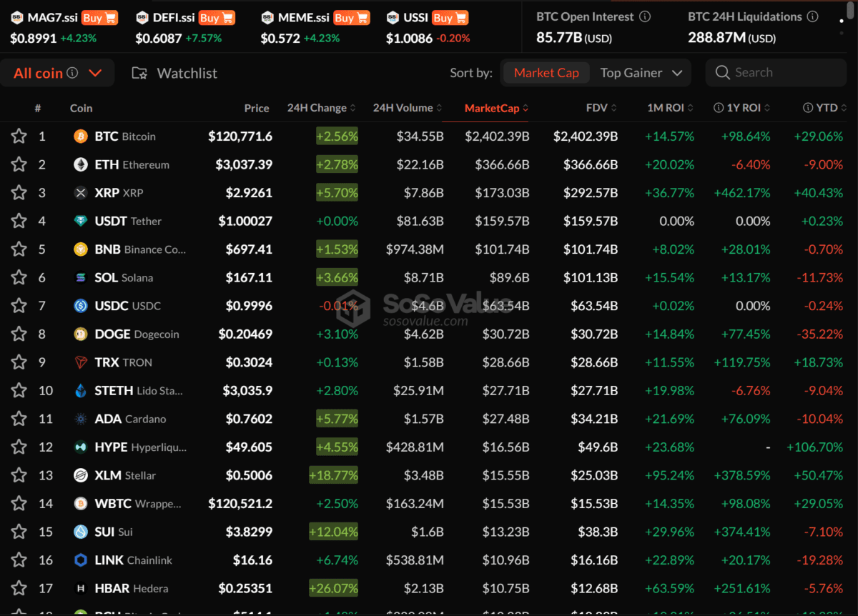Screen dimensions: 858x616
Task: Open the Top Gainer dropdown
Action: (641, 73)
